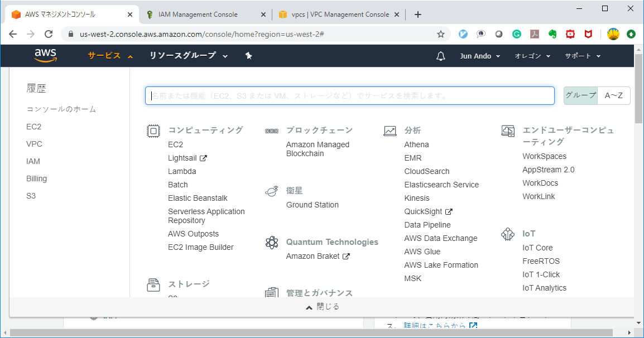Image resolution: width=644 pixels, height=338 pixels.
Task: Expand the リソースグループ dropdown
Action: pyautogui.click(x=189, y=56)
